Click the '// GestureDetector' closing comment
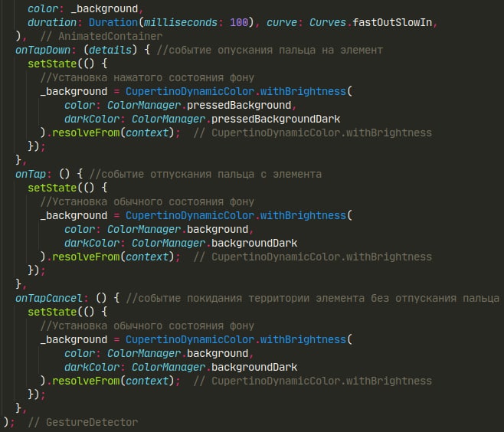 (x=83, y=422)
